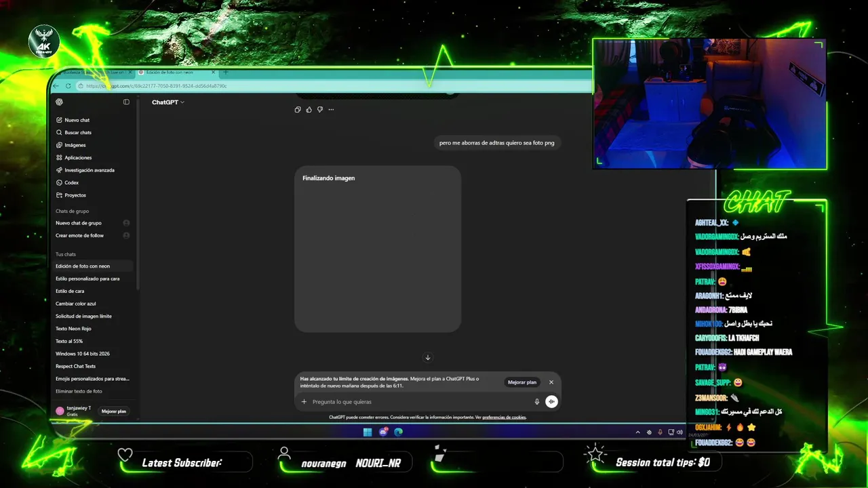Click the 'pero me aborras de adtras' message
Viewport: 868px width, 488px height.
coord(497,143)
